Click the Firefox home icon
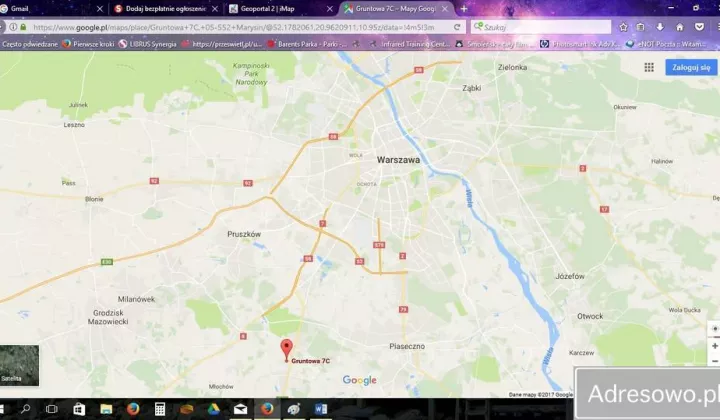 [x=680, y=27]
